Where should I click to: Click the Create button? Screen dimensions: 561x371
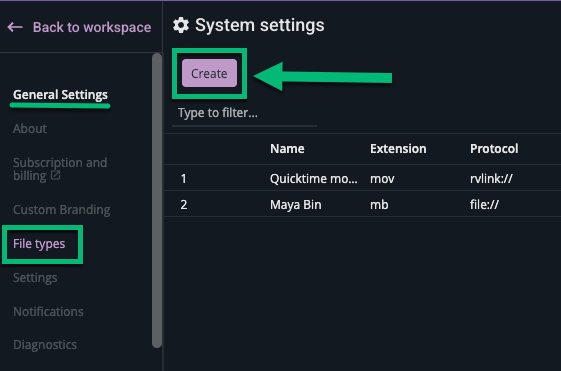click(209, 73)
